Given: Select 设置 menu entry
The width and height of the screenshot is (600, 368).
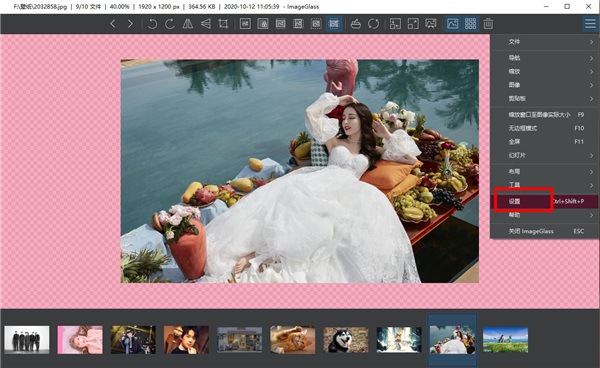Looking at the screenshot, I should pos(545,201).
